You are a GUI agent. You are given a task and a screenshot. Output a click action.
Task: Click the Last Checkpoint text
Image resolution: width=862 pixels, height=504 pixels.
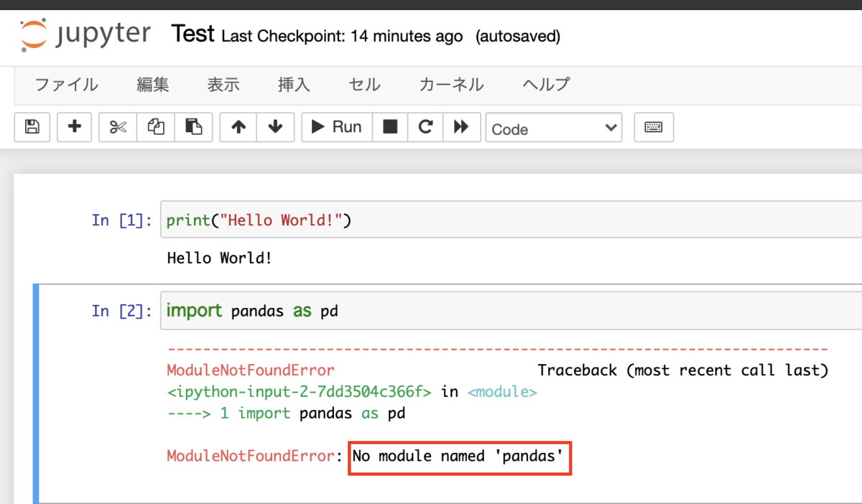343,36
